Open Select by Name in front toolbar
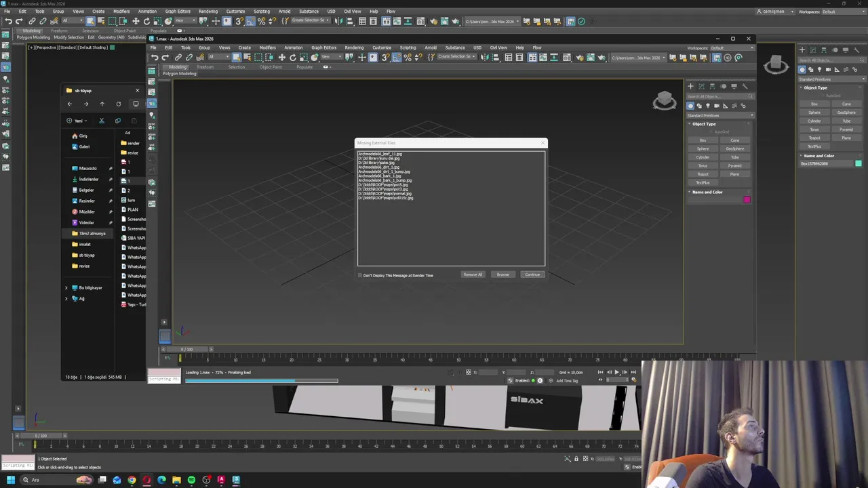Image resolution: width=868 pixels, height=488 pixels. (x=248, y=58)
